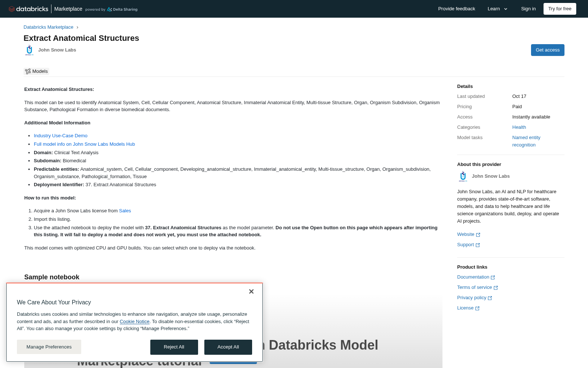The height and width of the screenshot is (368, 588).
Task: Open the Privacy policy link
Action: [x=472, y=298]
